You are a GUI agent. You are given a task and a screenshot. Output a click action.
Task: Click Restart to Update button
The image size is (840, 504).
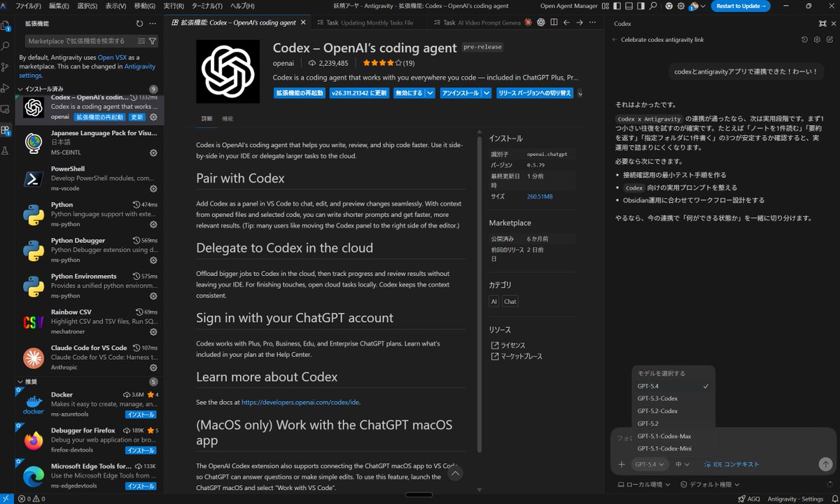pyautogui.click(x=741, y=6)
